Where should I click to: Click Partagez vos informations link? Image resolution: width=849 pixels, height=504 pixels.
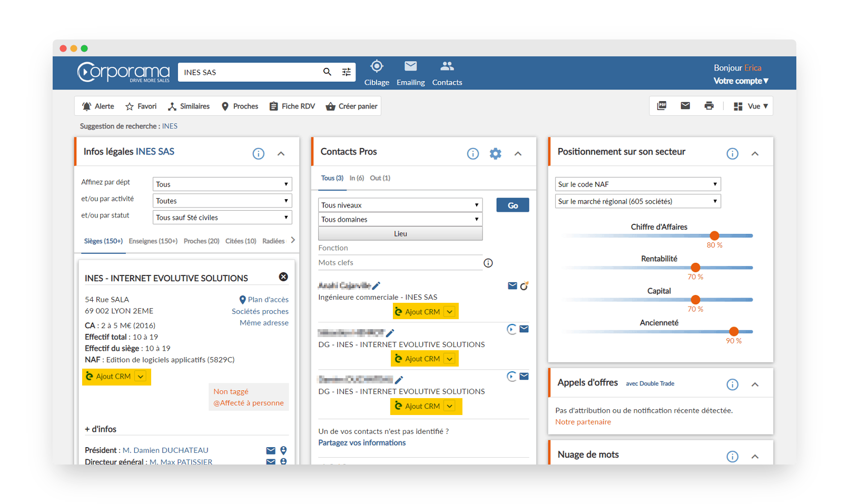(x=362, y=443)
